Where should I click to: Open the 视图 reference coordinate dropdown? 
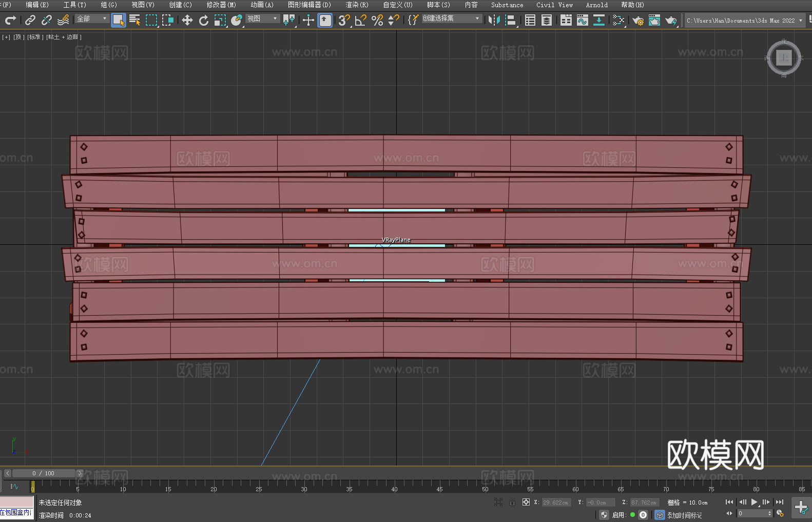coord(262,18)
